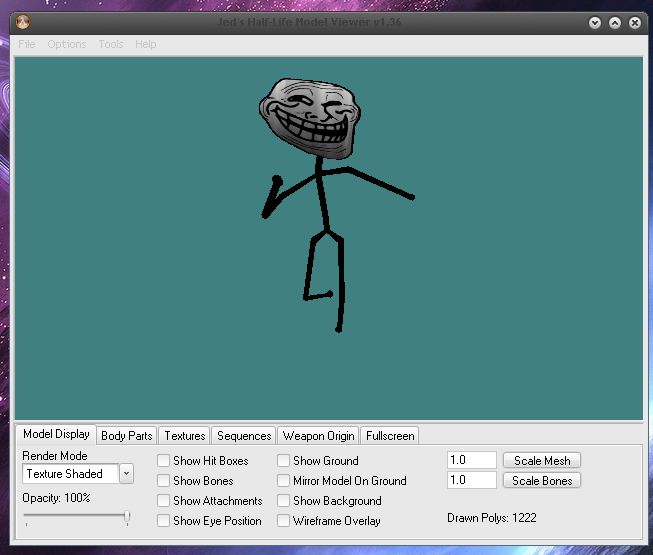Maximize the Model Viewer window
653x555 pixels.
(615, 22)
